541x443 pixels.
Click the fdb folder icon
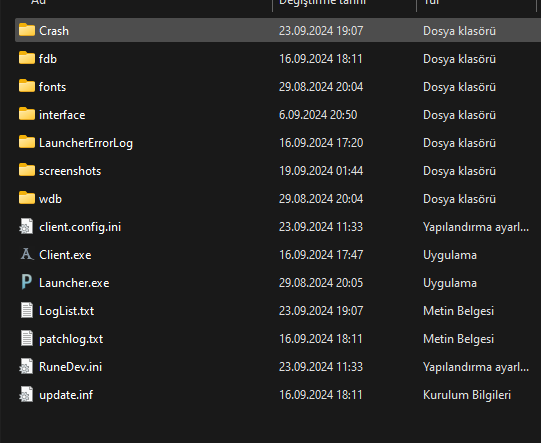point(27,58)
